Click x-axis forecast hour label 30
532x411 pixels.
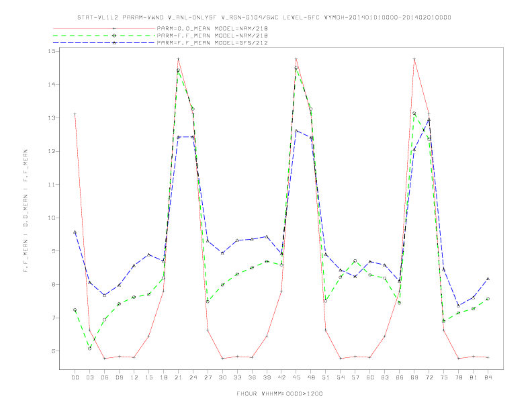(x=222, y=377)
